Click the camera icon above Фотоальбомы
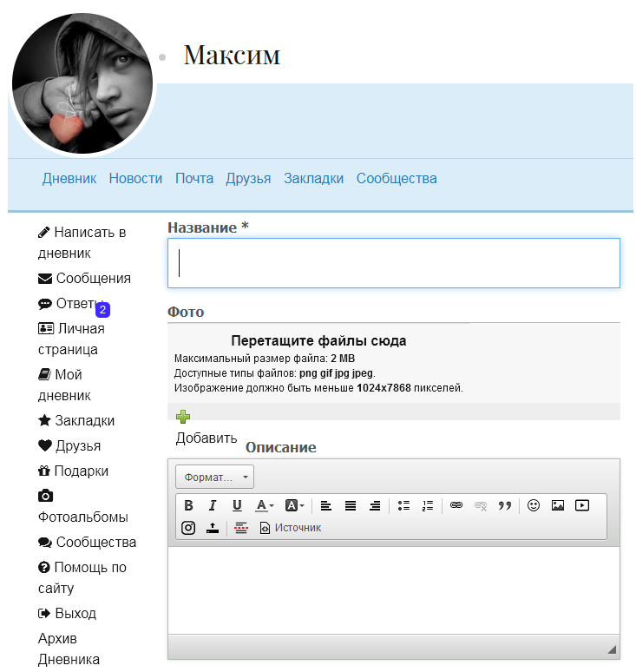 pyautogui.click(x=45, y=496)
